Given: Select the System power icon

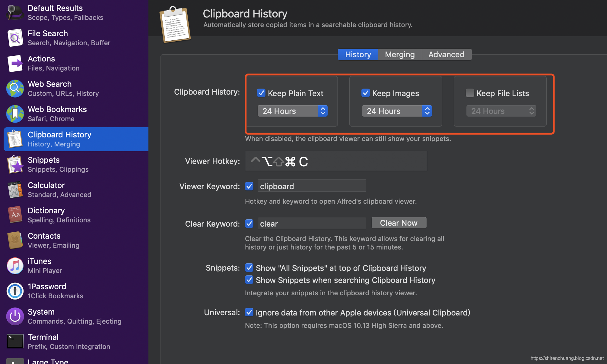Looking at the screenshot, I should [15, 316].
